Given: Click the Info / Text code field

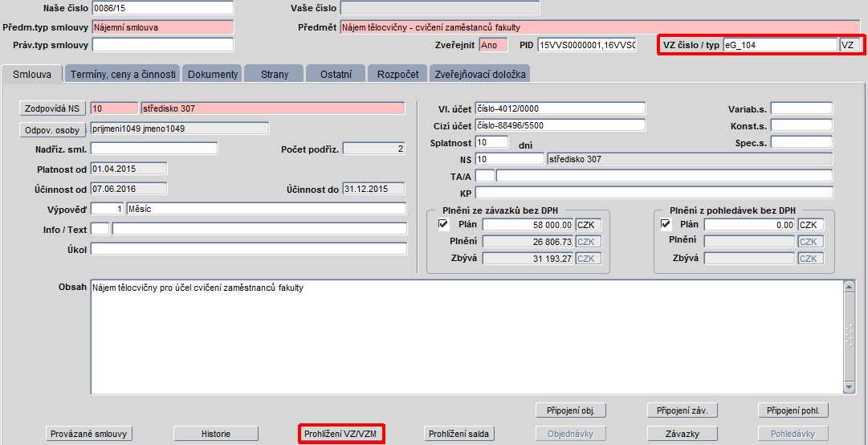Looking at the screenshot, I should pos(100,229).
